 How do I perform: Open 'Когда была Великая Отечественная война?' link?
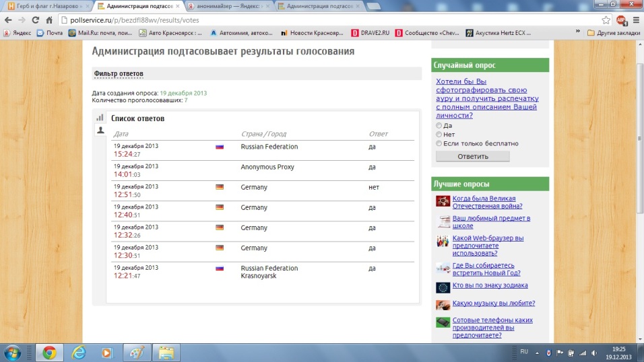click(488, 202)
